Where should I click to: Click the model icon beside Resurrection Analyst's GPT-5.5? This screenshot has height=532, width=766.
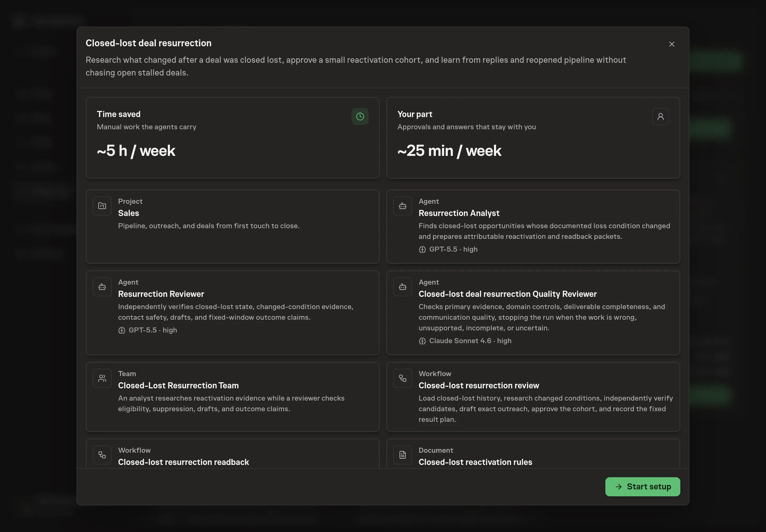422,249
